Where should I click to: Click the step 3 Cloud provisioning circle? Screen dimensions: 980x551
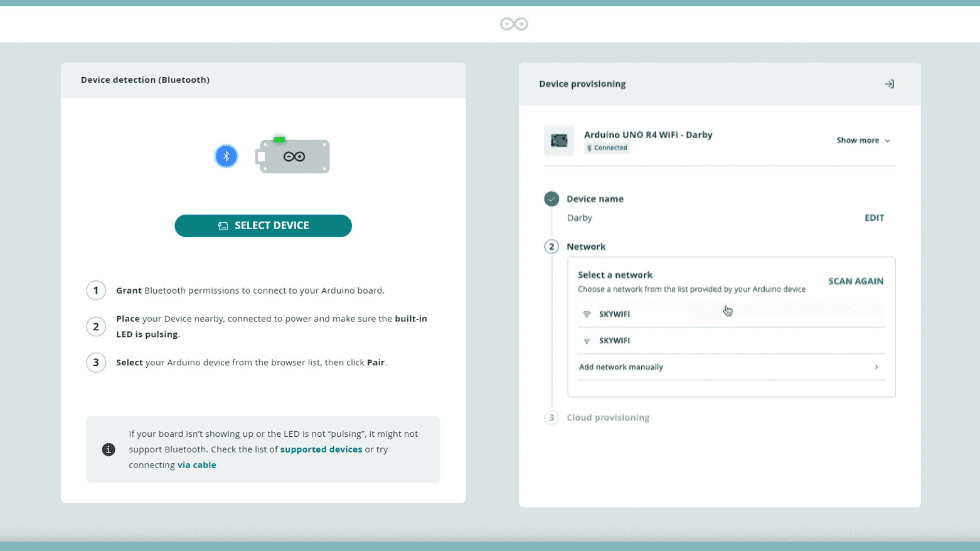point(551,417)
